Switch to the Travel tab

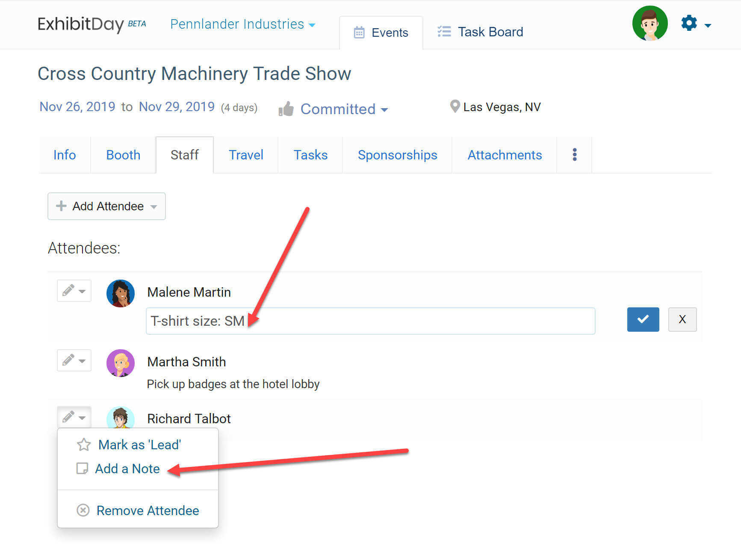[246, 155]
